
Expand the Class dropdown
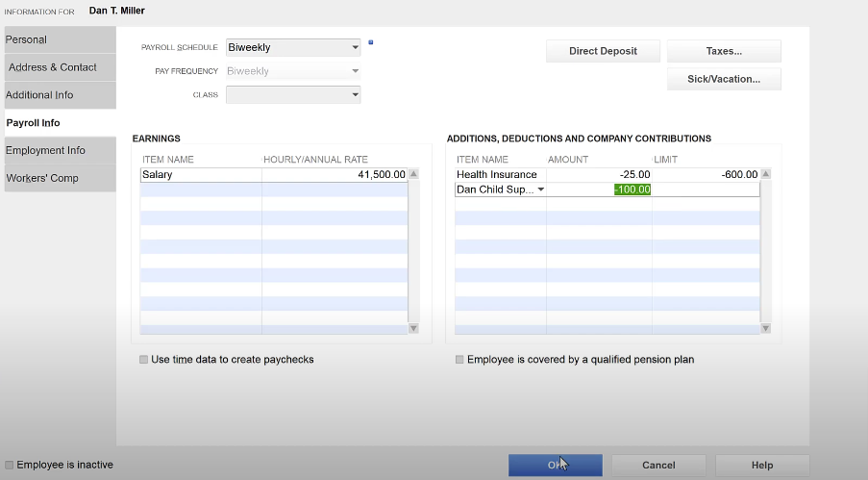[355, 94]
